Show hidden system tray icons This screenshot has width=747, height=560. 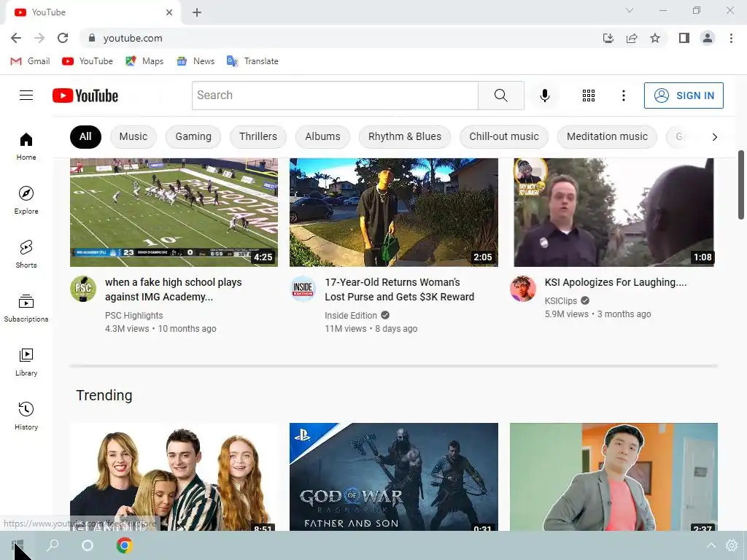(x=711, y=545)
